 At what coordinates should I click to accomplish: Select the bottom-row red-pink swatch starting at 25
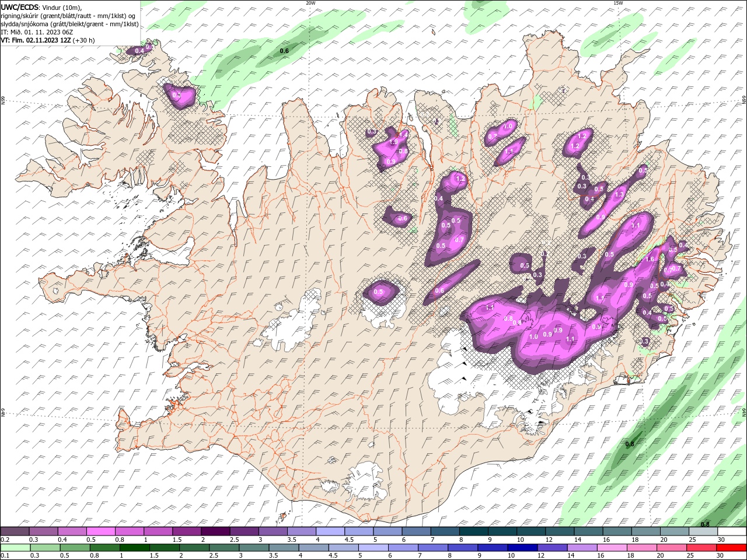pyautogui.click(x=703, y=548)
